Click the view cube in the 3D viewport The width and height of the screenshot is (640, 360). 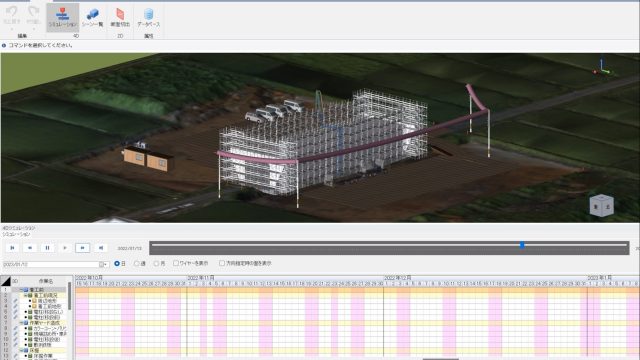tap(602, 205)
